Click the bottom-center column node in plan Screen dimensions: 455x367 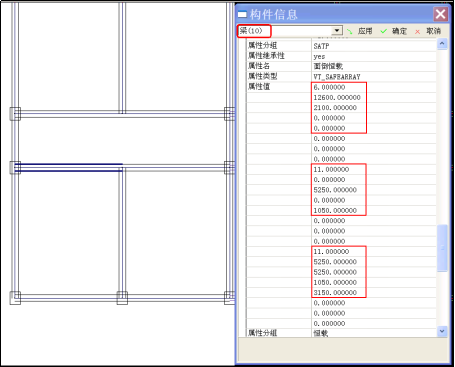(x=122, y=298)
